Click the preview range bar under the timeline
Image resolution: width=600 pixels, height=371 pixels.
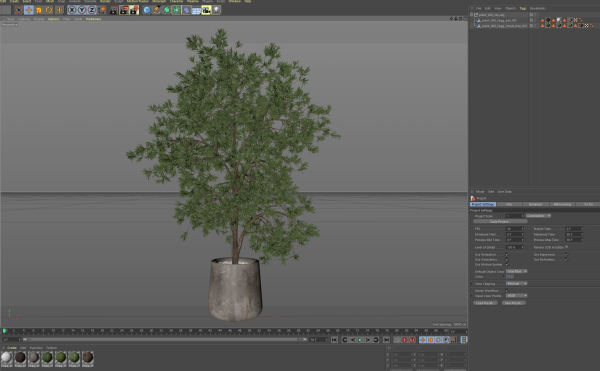pos(165,339)
